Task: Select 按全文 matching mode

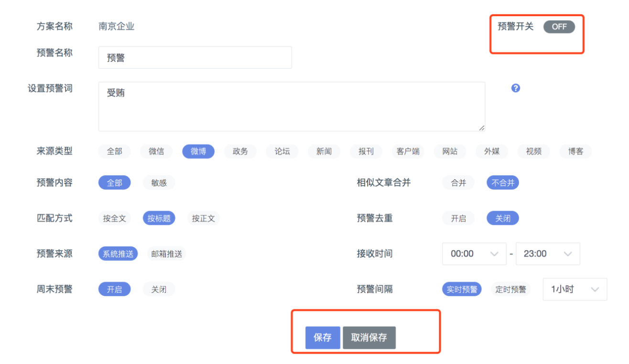Action: click(115, 218)
